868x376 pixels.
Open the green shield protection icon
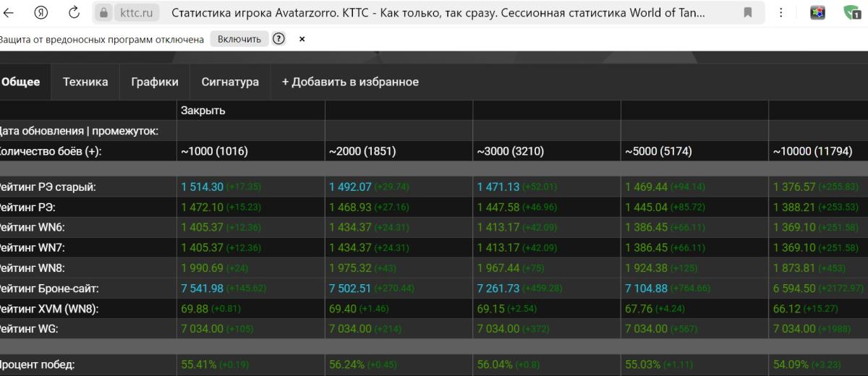click(853, 13)
